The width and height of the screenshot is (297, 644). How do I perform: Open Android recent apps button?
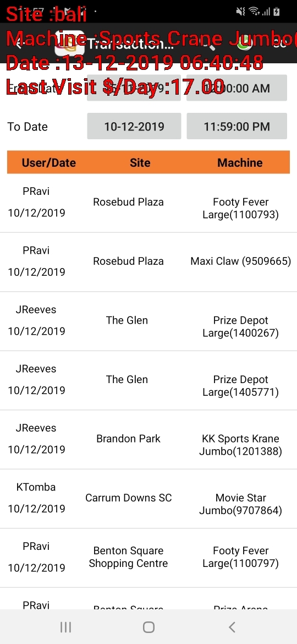coord(65,627)
